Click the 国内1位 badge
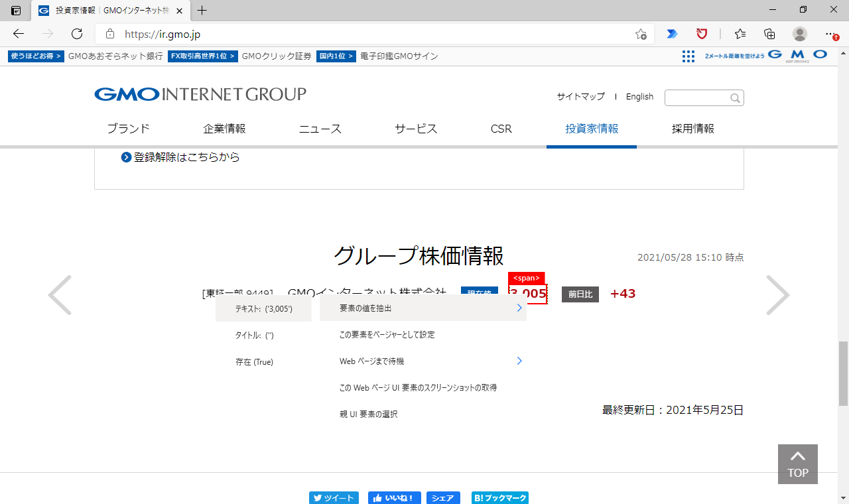This screenshot has width=849, height=504. [336, 56]
